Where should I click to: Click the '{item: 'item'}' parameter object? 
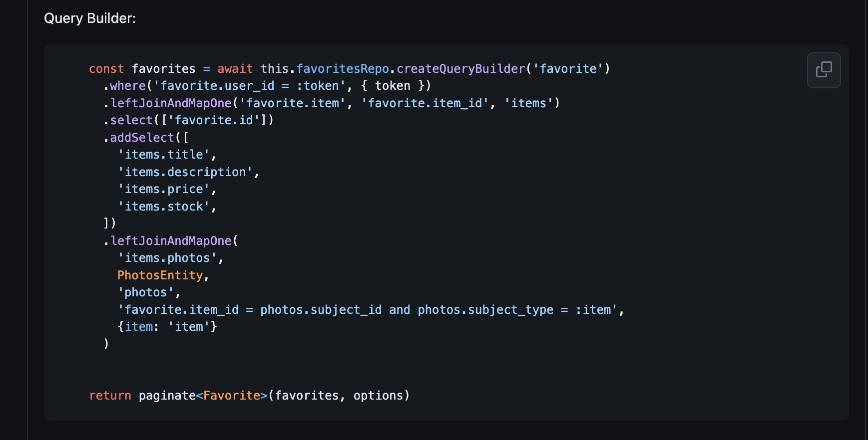tap(167, 327)
